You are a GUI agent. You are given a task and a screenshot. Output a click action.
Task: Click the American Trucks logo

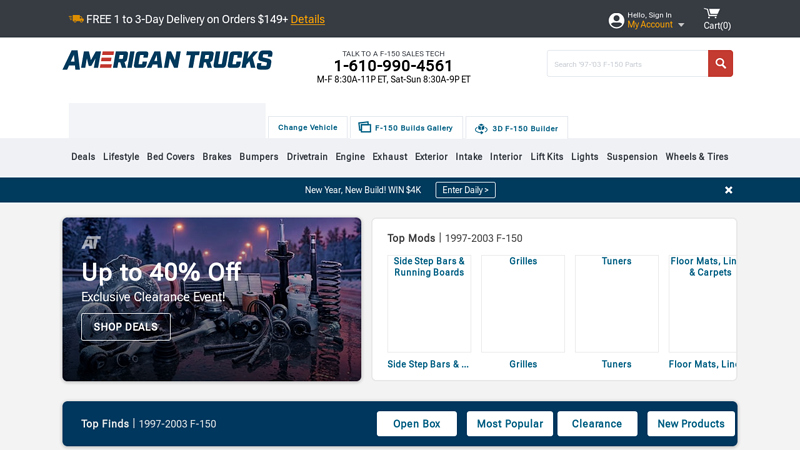point(167,60)
